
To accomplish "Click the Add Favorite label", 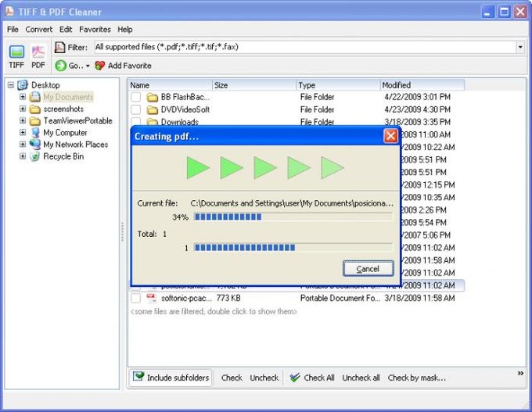I will [x=130, y=66].
